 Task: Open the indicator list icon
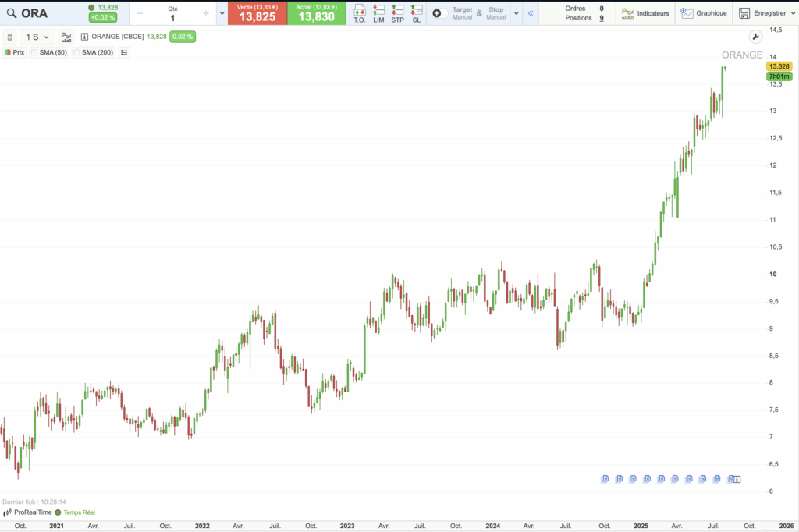pyautogui.click(x=124, y=52)
